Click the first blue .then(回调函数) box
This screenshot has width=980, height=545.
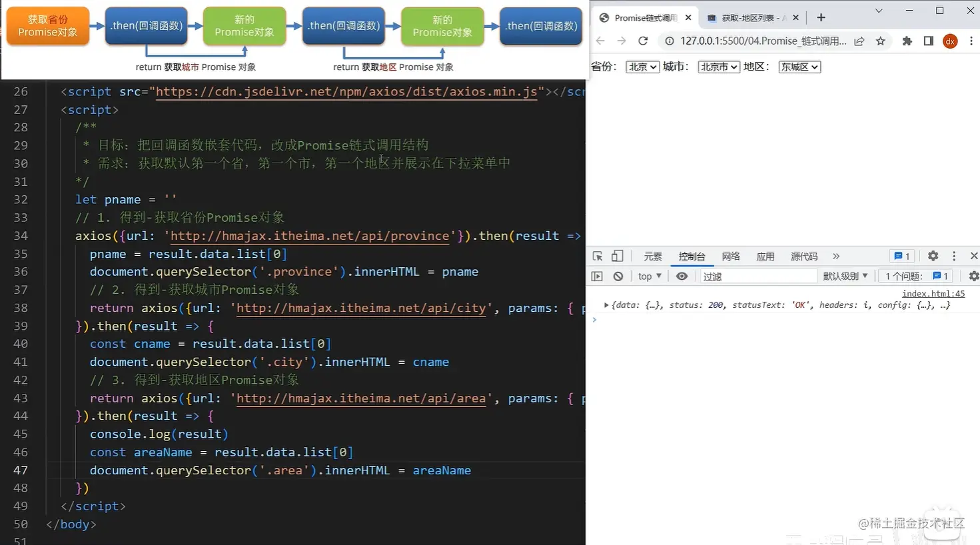coord(146,26)
